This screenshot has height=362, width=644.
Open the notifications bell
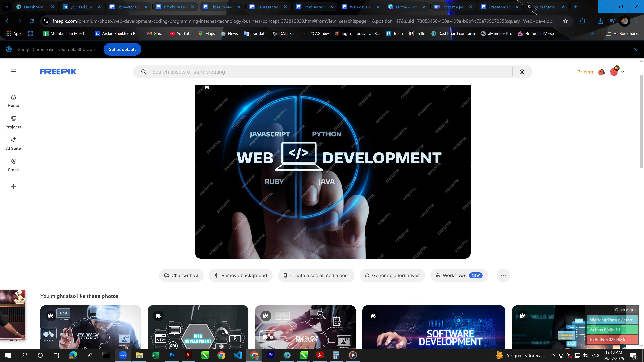602,72
